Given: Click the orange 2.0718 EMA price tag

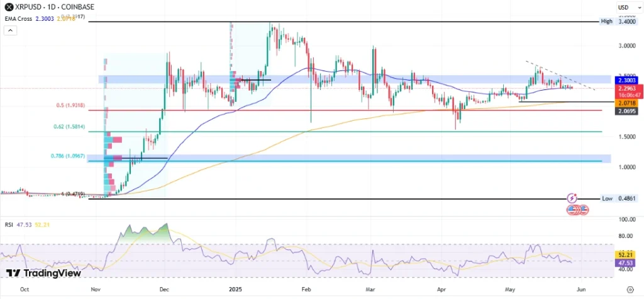Looking at the screenshot, I should click(626, 104).
